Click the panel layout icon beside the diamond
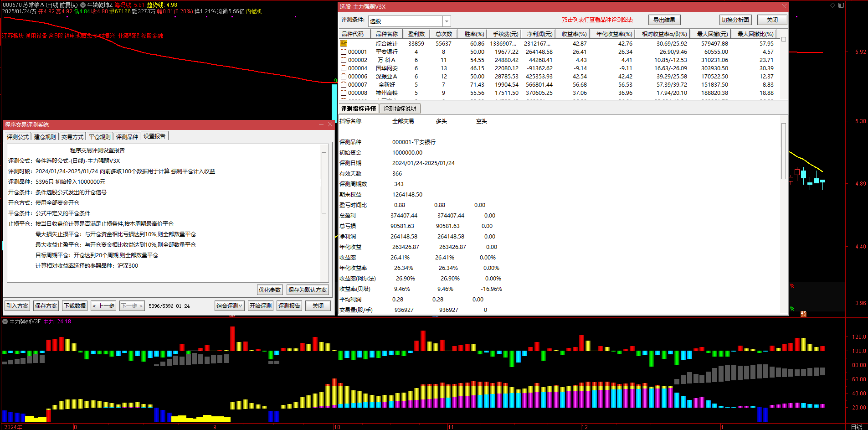Image resolution: width=868 pixels, height=430 pixels. point(841,5)
